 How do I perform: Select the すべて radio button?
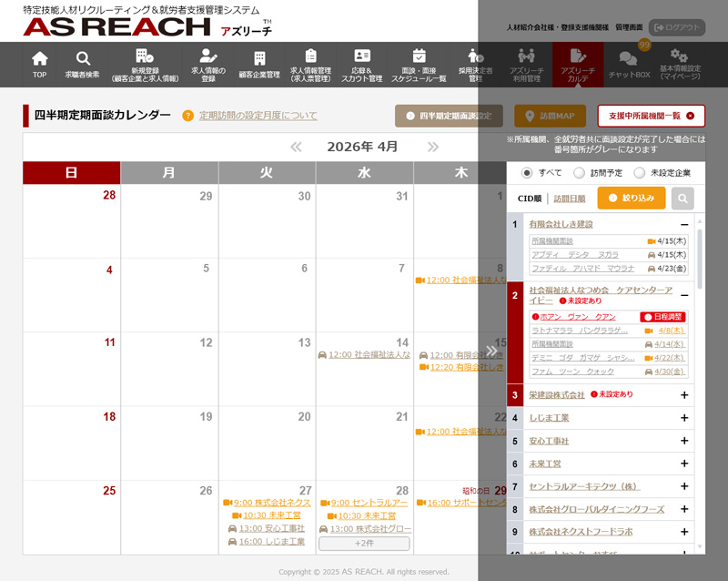[527, 173]
